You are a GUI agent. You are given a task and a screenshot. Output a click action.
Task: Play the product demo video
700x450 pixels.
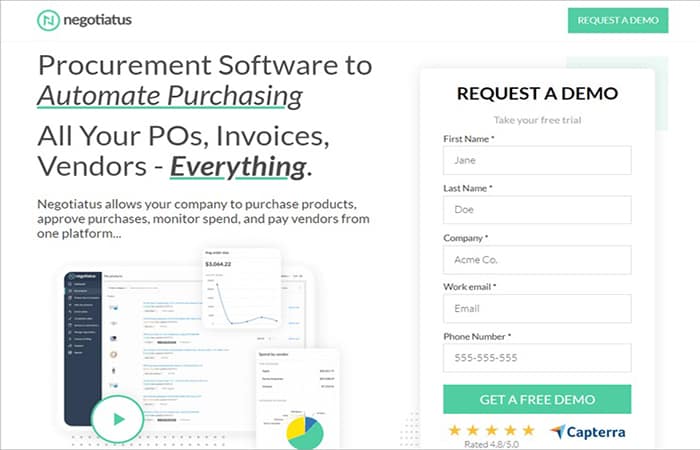pos(118,419)
